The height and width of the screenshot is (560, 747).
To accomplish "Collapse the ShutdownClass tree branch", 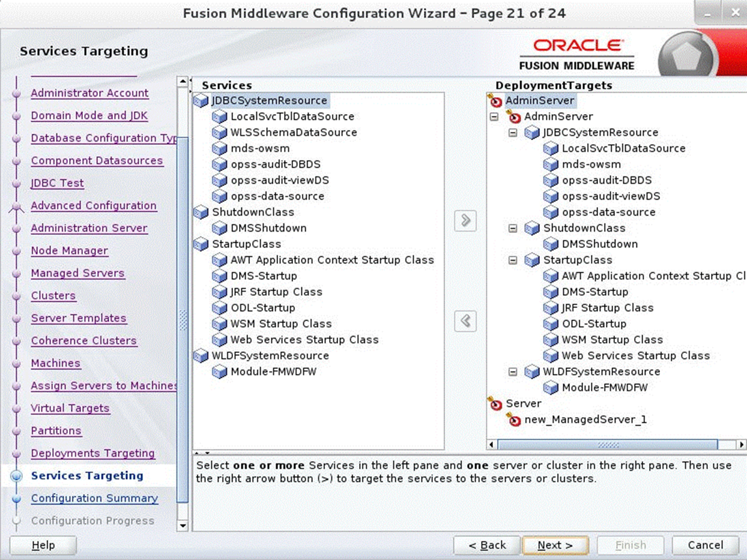I will point(513,228).
